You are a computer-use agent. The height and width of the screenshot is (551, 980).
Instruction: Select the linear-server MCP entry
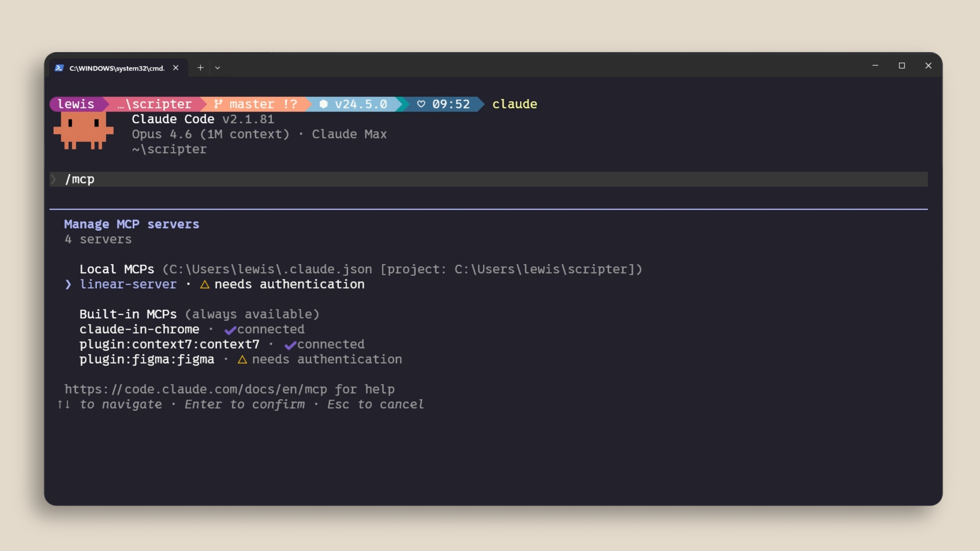point(128,284)
